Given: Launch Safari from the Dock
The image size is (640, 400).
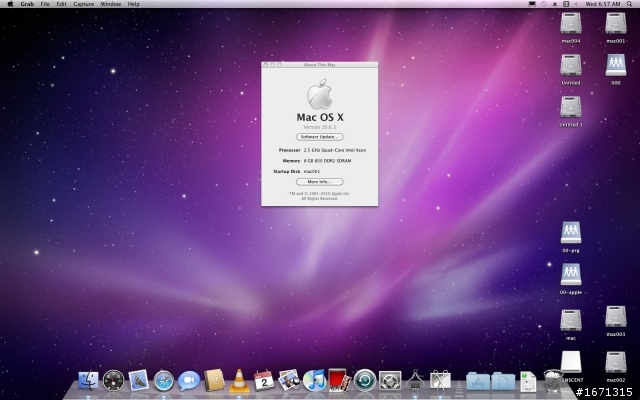Looking at the screenshot, I should [x=164, y=381].
